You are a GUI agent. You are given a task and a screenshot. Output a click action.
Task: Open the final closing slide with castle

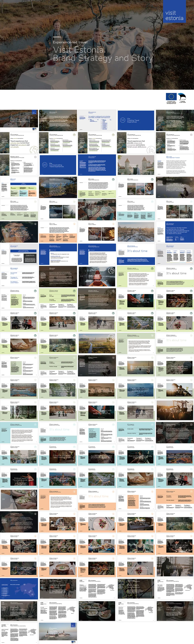(58, 633)
